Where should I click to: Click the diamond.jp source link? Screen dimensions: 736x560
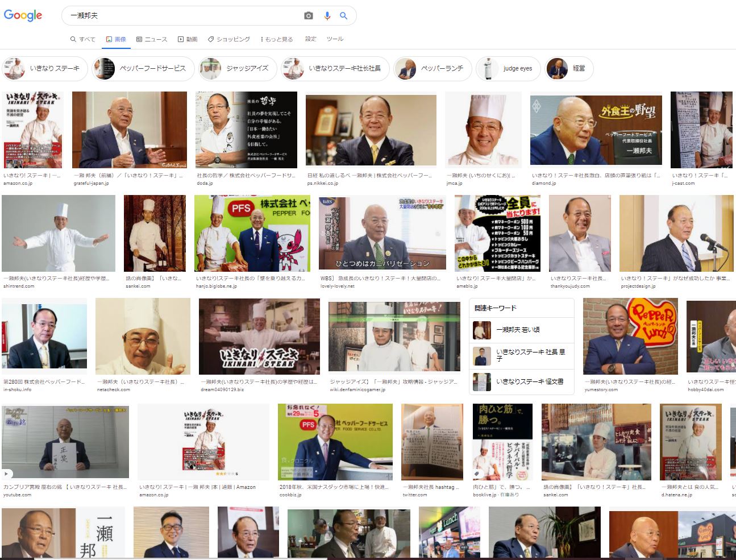click(544, 184)
